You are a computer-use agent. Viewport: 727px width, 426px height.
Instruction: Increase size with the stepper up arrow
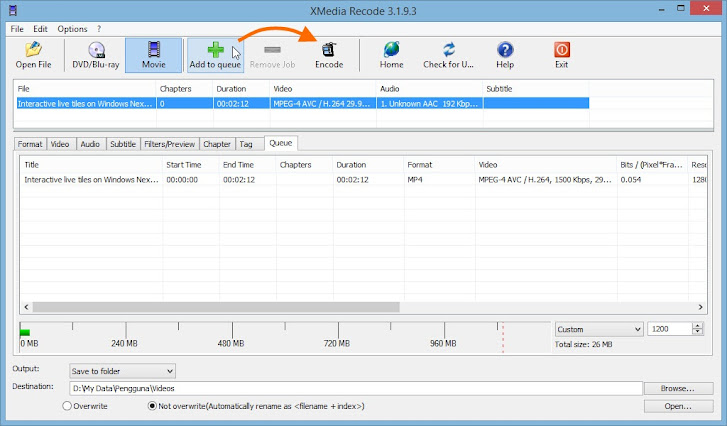pyautogui.click(x=698, y=326)
